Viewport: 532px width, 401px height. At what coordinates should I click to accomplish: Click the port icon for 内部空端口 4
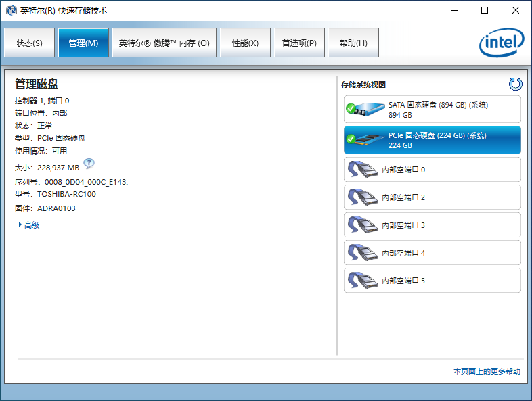point(363,253)
